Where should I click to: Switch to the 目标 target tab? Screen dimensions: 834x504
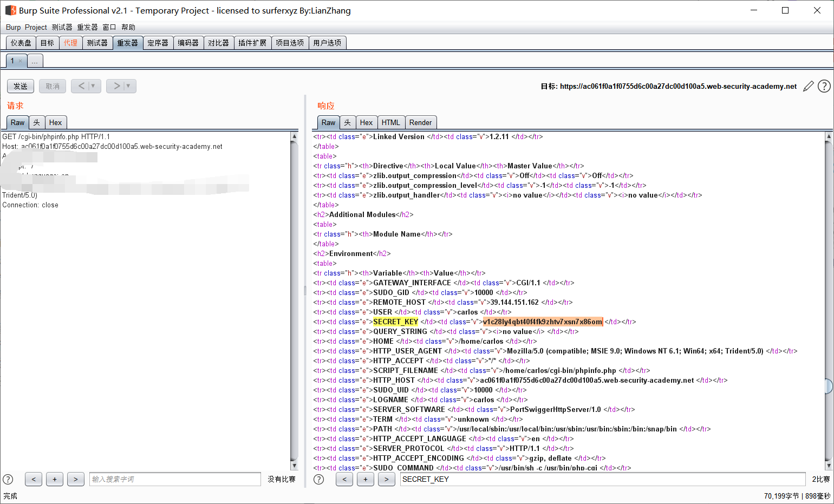point(47,43)
